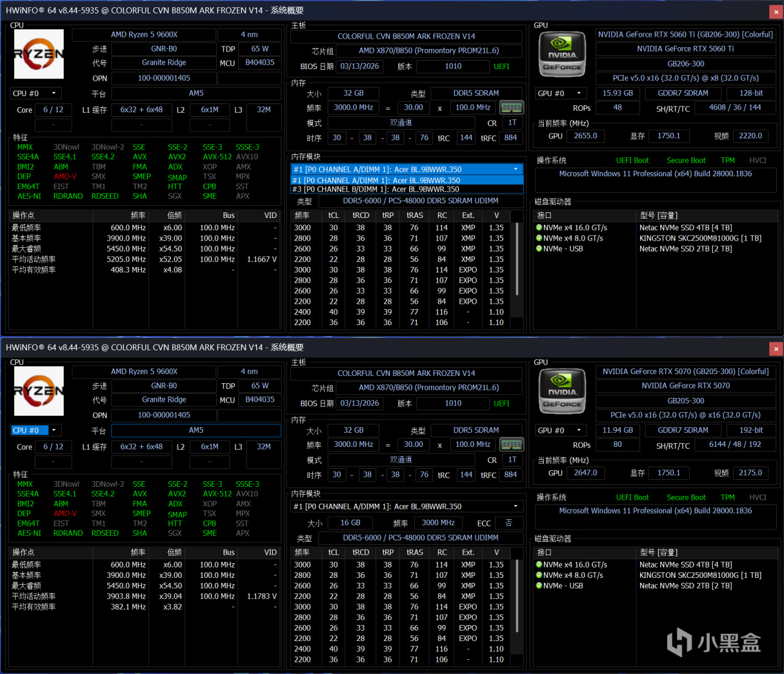Click the GPU clock value '2647.0'

tap(586, 473)
